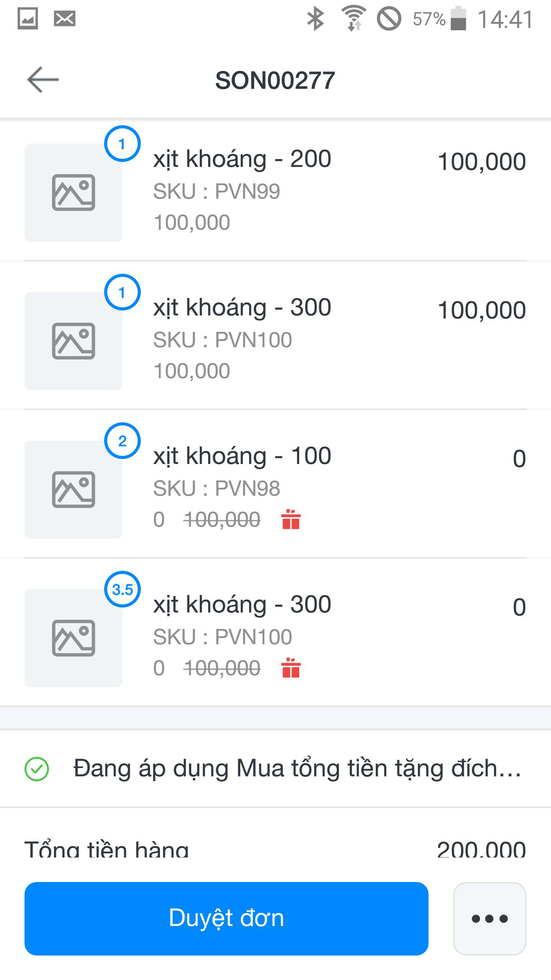
Task: Open the xịt khoáng - 200 product image
Action: [x=73, y=193]
